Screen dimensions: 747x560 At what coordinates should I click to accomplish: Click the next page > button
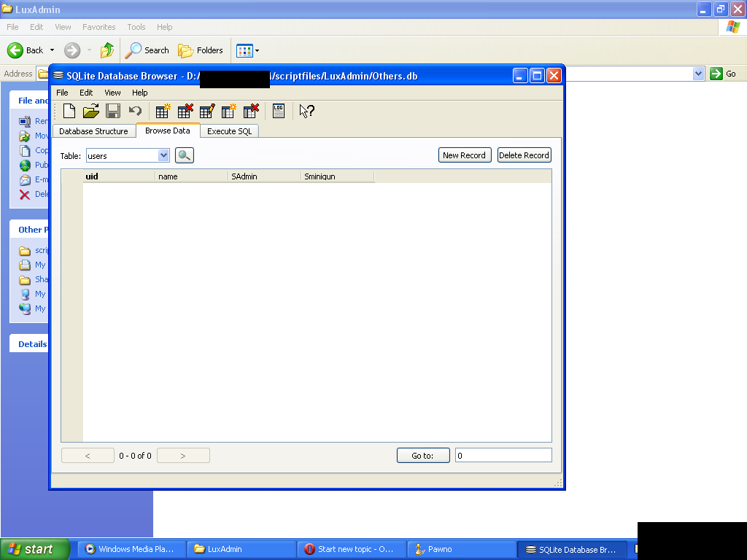click(x=183, y=455)
